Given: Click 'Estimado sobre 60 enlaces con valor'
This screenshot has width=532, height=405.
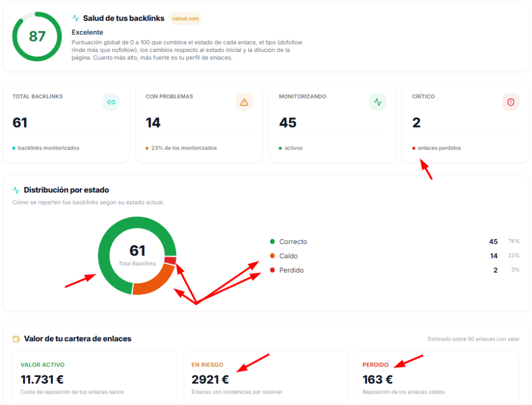Looking at the screenshot, I should pyautogui.click(x=474, y=339).
